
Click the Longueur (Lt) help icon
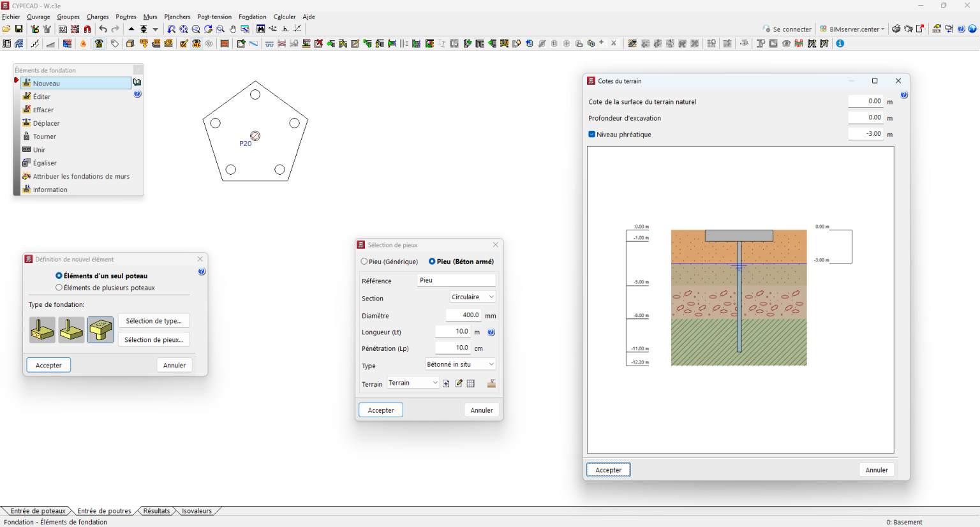tap(491, 332)
